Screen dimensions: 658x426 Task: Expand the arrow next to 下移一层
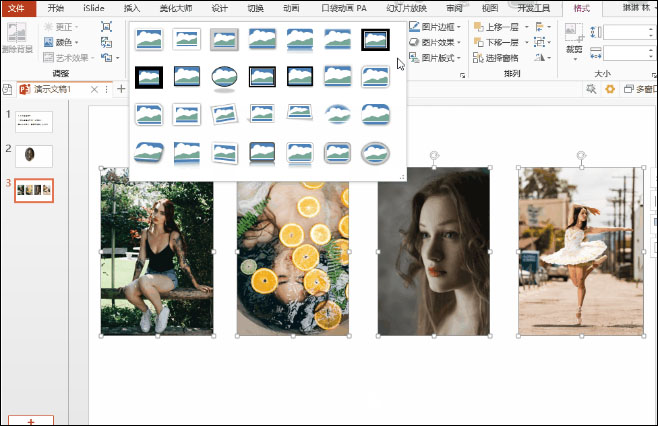click(527, 42)
